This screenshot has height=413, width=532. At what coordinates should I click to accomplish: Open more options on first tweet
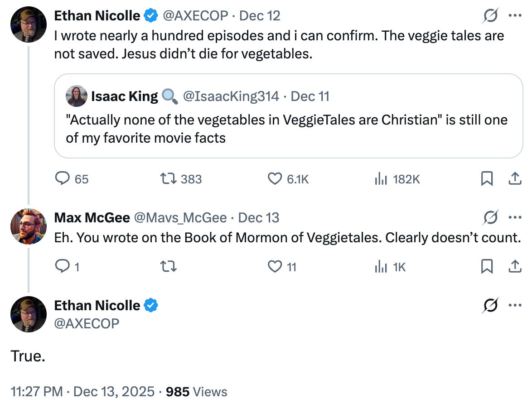515,16
